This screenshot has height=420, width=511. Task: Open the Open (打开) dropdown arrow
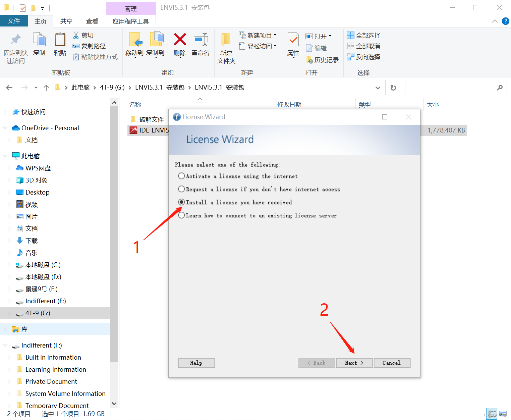[330, 36]
